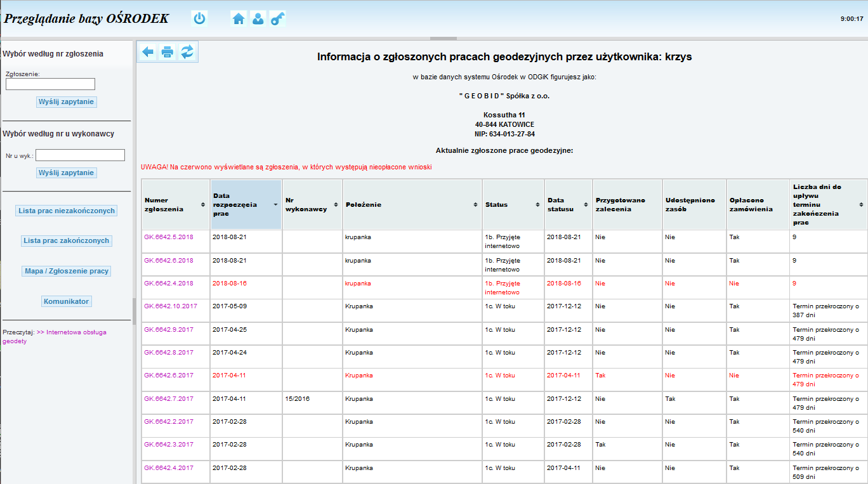Click the sidebar vertical splitter handle
Image resolution: width=868 pixels, height=484 pixels.
pos(134,311)
